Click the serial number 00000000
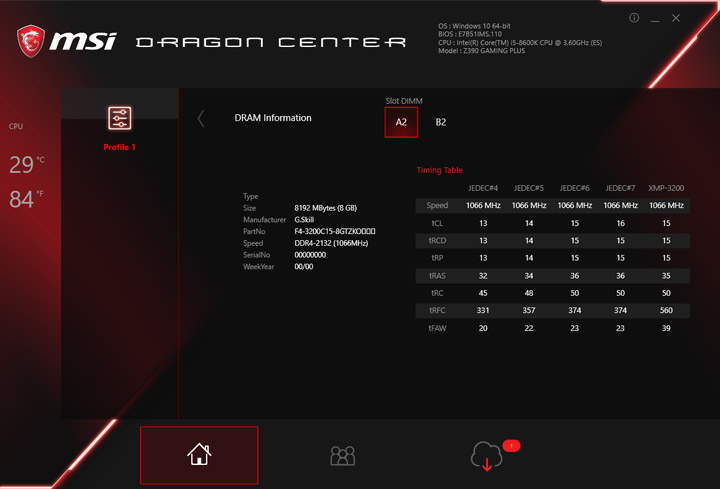The image size is (720, 489). [310, 255]
